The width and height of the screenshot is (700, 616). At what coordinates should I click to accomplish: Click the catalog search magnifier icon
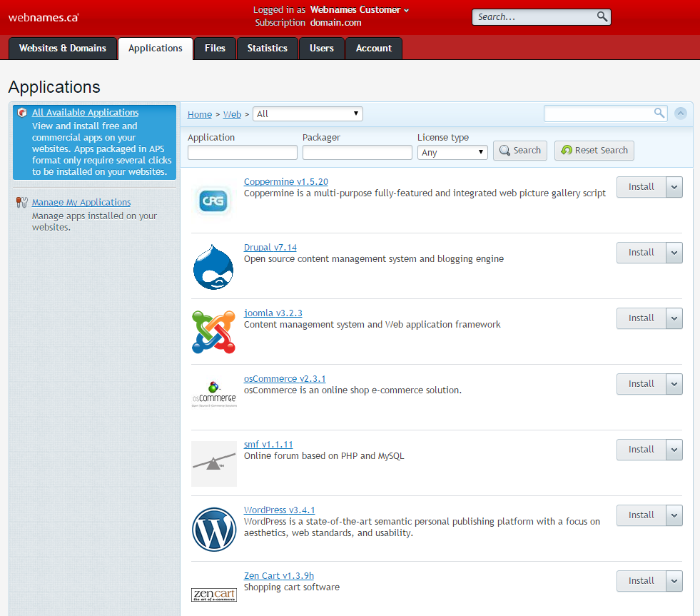click(659, 113)
